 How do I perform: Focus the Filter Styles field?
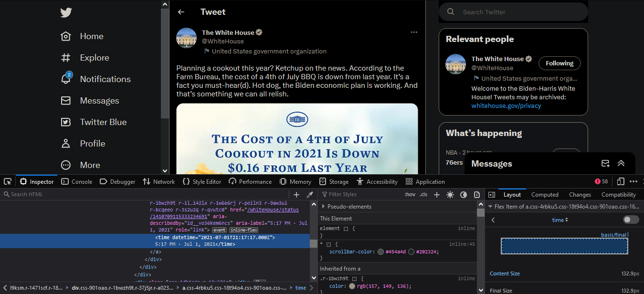[360, 194]
